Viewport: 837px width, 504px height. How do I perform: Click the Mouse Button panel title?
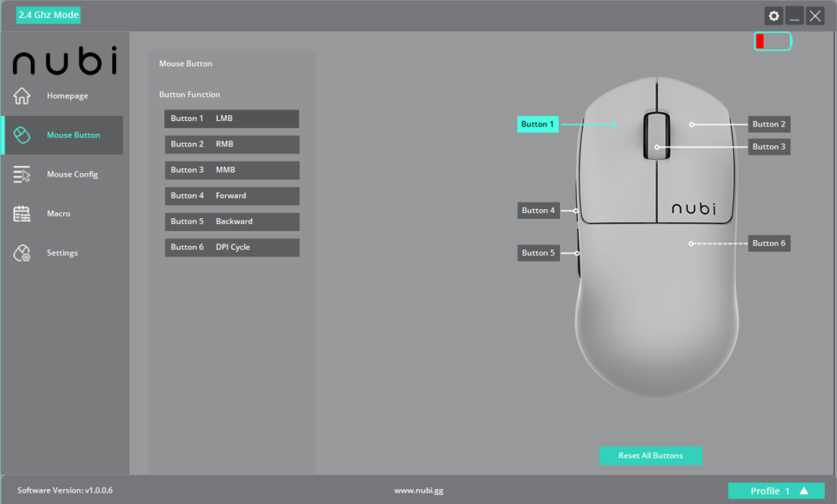(x=186, y=64)
